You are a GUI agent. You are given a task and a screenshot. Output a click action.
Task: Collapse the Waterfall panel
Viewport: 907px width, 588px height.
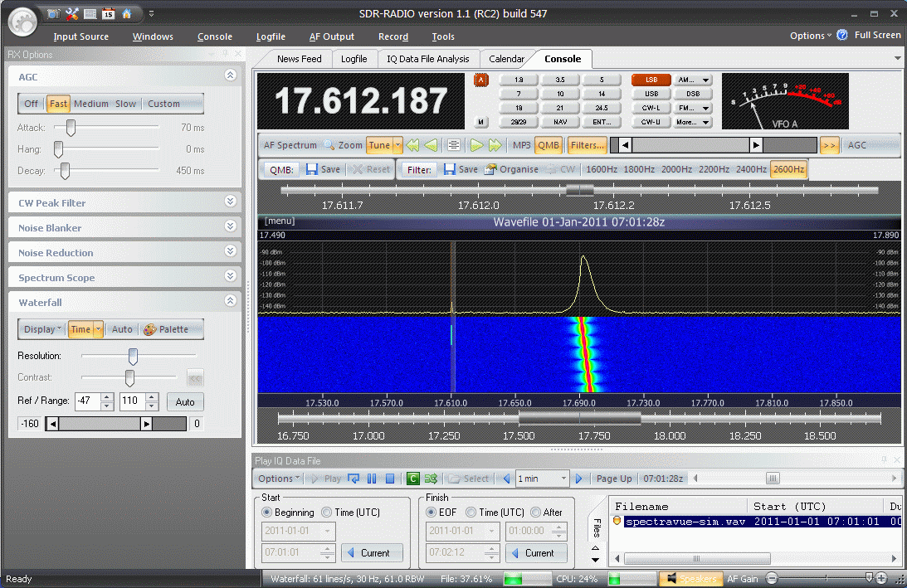point(230,301)
